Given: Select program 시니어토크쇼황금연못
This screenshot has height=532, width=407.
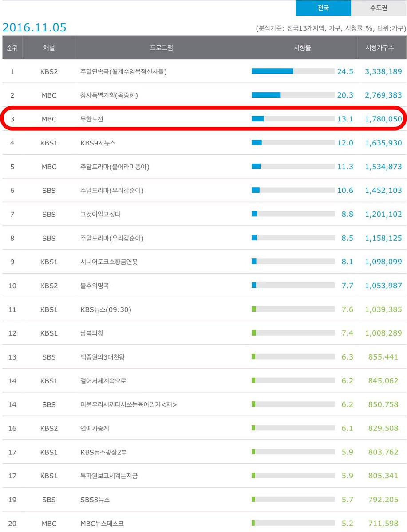Looking at the screenshot, I should coord(109,262).
